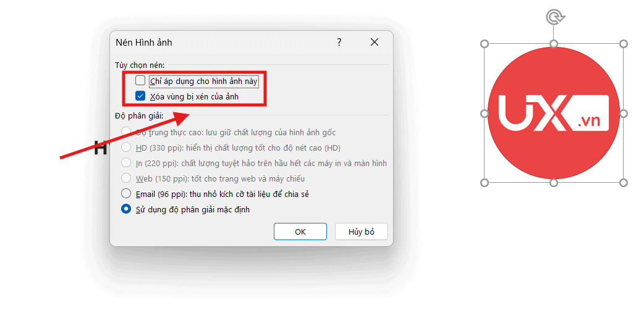Select the UX.vn logo image

[x=554, y=113]
